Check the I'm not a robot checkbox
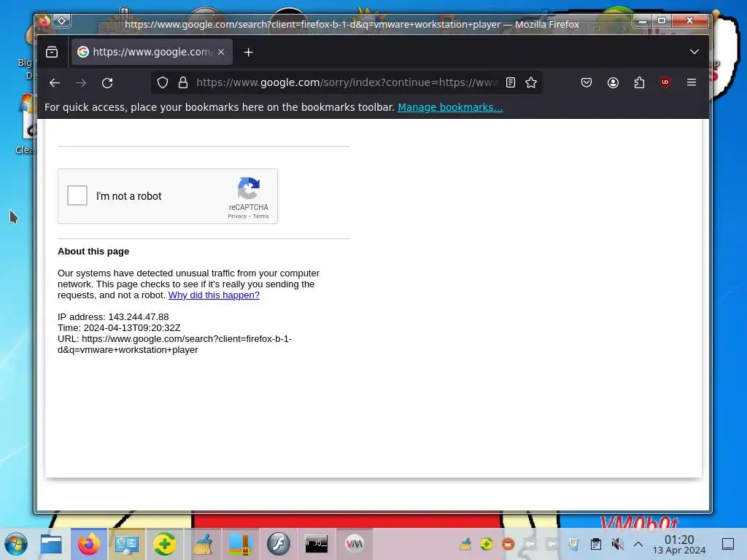The height and width of the screenshot is (560, 747). (77, 195)
